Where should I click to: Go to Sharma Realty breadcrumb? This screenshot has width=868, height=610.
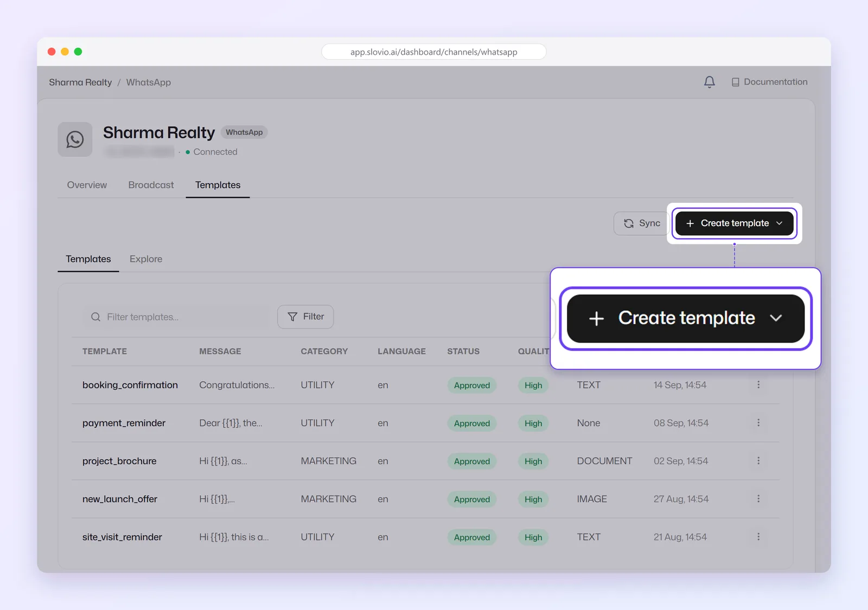pos(80,82)
